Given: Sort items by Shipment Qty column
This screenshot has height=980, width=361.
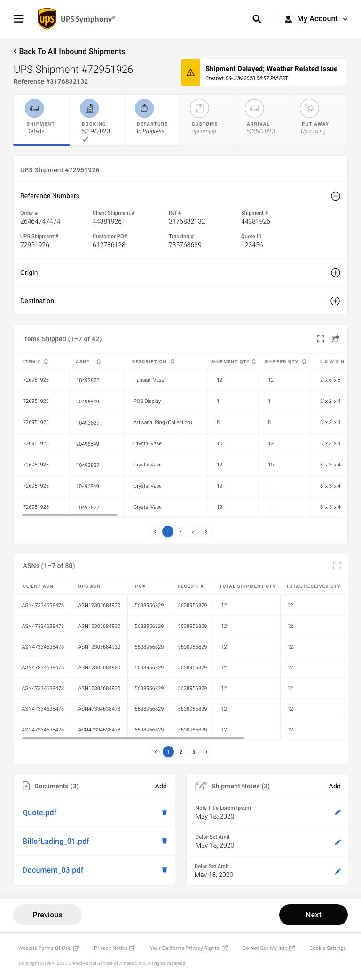Looking at the screenshot, I should coord(254,362).
